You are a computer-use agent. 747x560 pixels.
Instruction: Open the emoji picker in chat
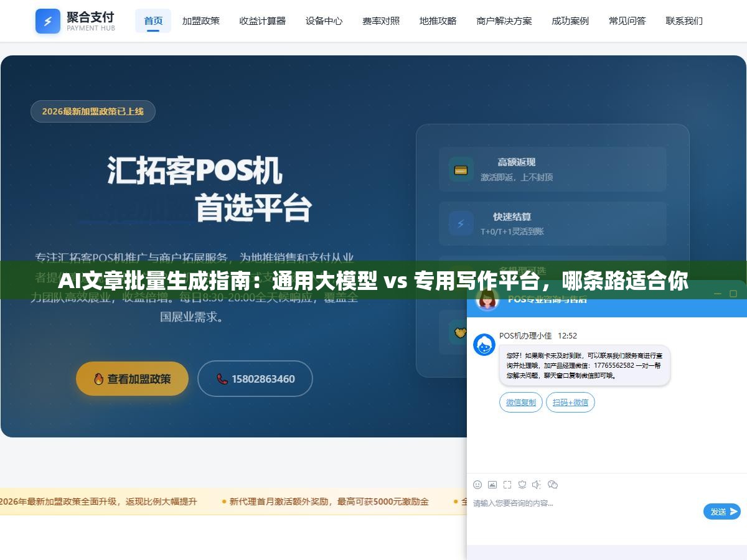point(477,485)
